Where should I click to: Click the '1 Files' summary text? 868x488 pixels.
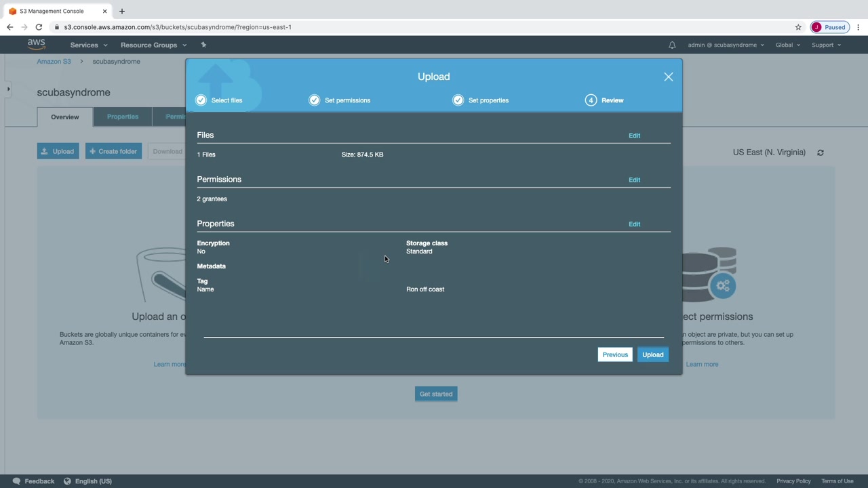click(x=206, y=155)
